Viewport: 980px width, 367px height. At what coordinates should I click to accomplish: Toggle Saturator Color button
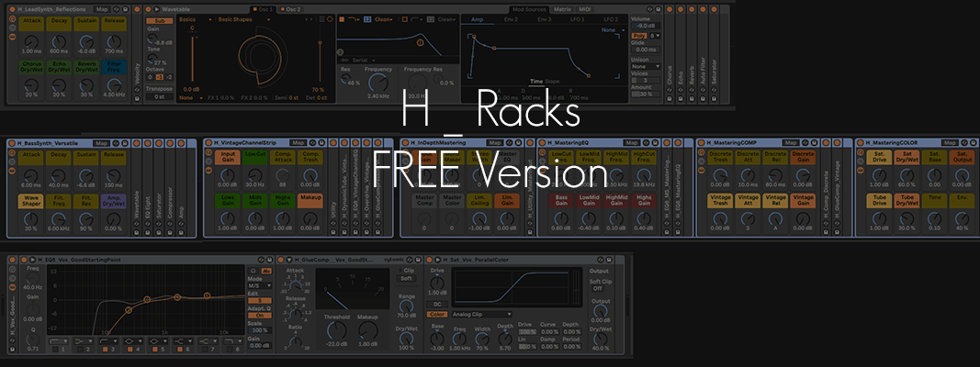pyautogui.click(x=437, y=315)
